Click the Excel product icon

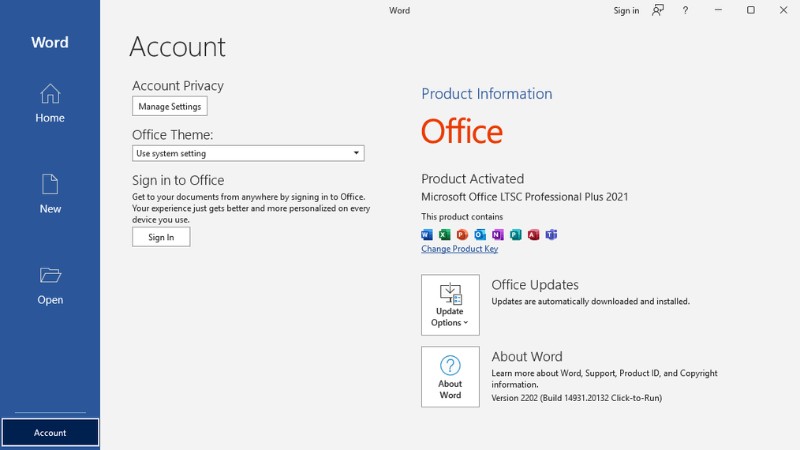click(x=444, y=234)
